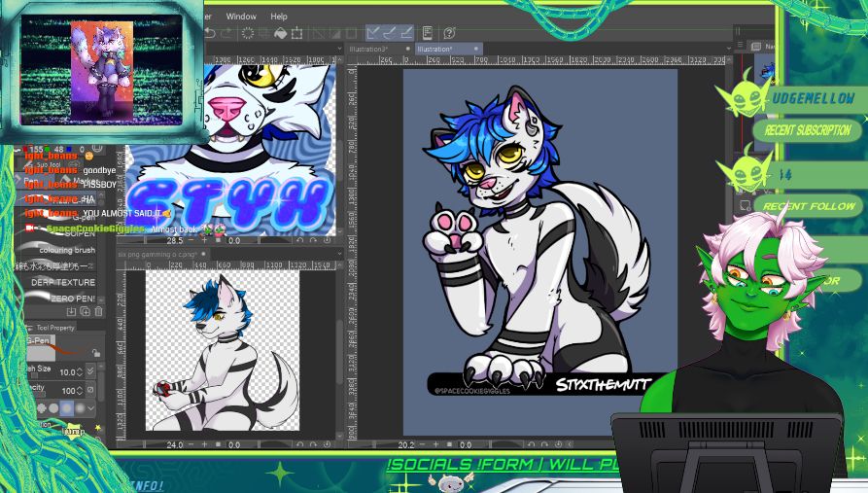Viewport: 868px width, 493px height.
Task: Reset rotation of the main canvas
Action: (x=558, y=444)
